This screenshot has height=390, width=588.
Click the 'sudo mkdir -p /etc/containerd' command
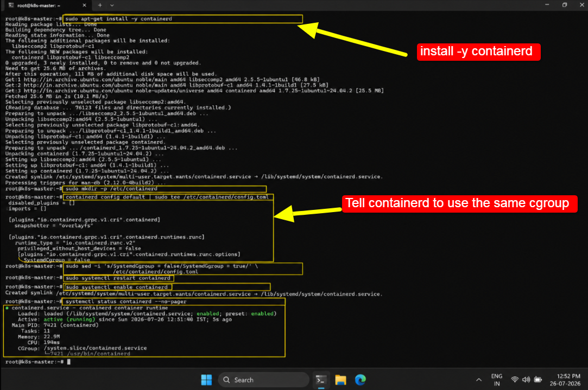[x=111, y=189]
